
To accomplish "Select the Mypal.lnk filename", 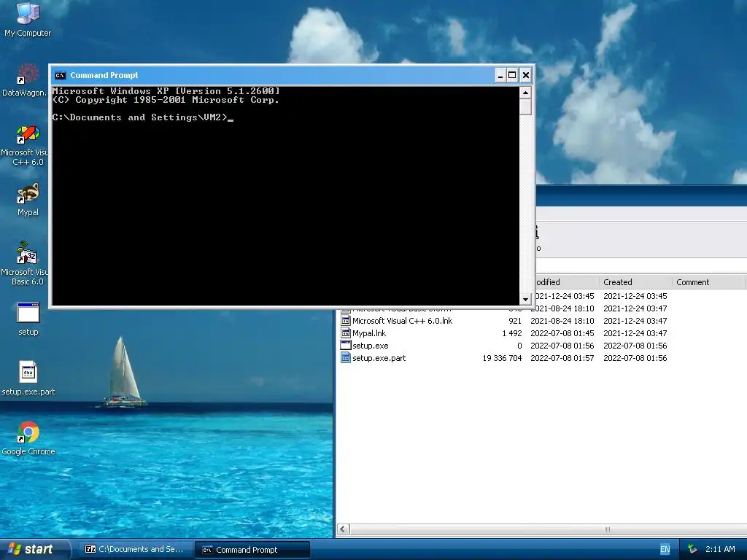I will pos(368,333).
